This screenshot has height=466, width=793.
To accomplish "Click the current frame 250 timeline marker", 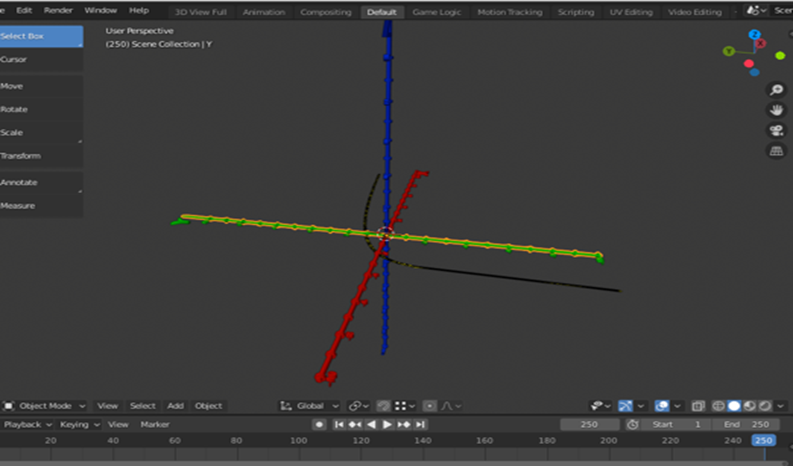I will [763, 441].
